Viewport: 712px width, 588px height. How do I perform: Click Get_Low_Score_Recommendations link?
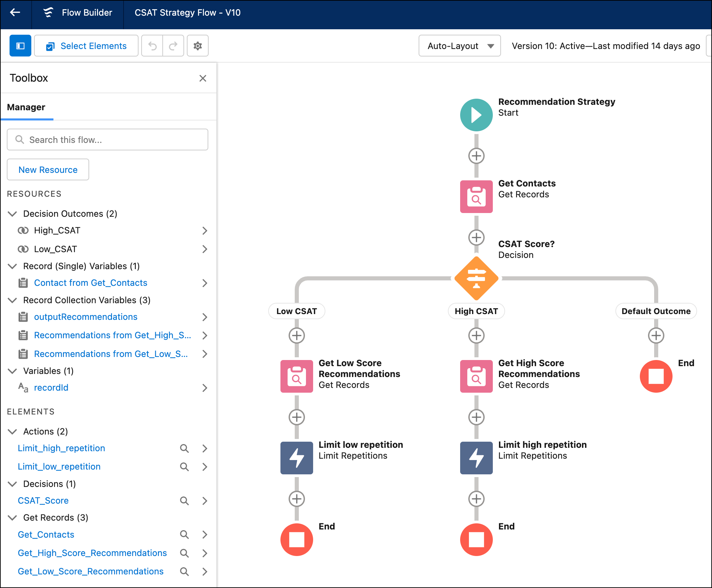(91, 571)
